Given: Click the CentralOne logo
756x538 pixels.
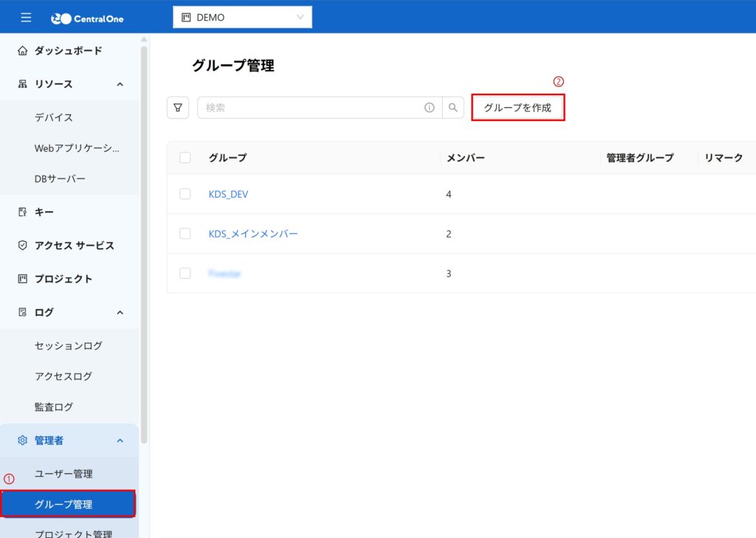Looking at the screenshot, I should pyautogui.click(x=88, y=18).
